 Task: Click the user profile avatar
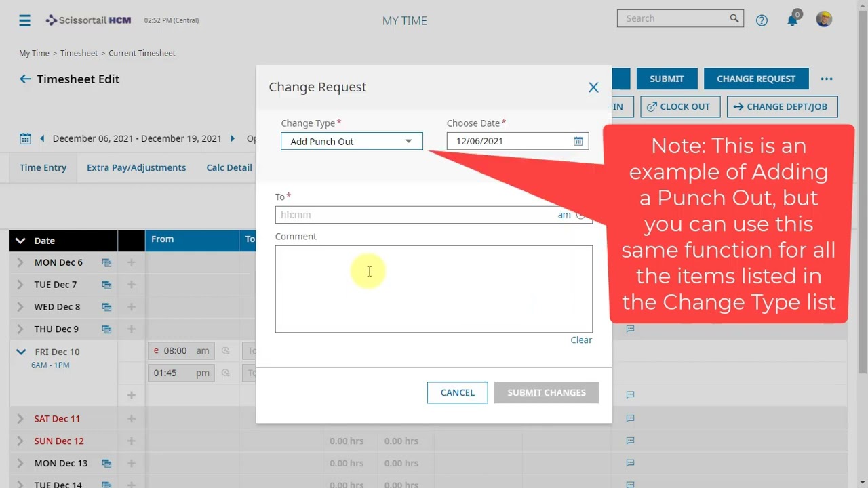[x=823, y=18]
